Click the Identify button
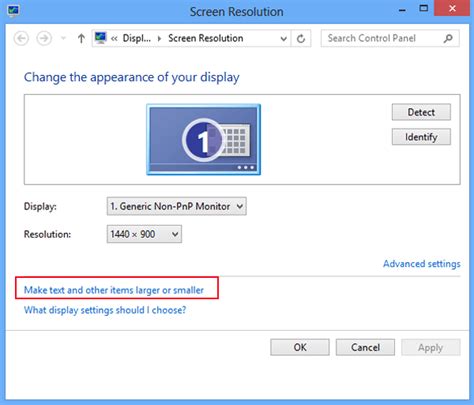 coord(421,137)
